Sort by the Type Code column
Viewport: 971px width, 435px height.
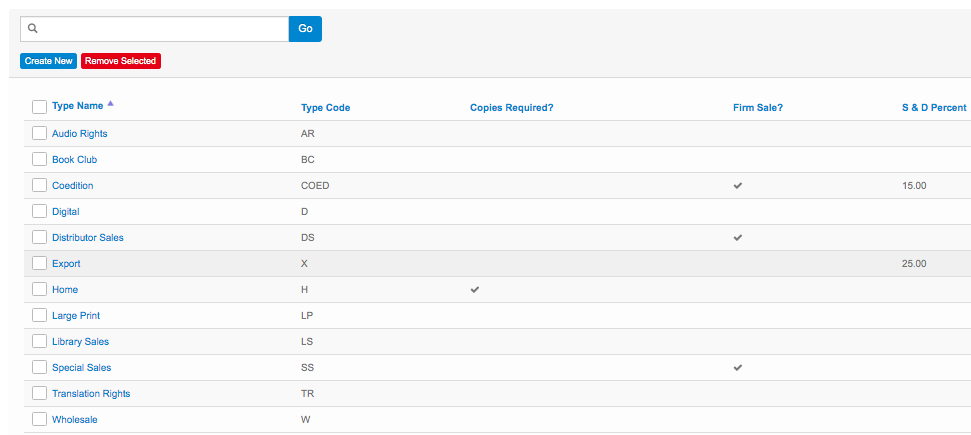coord(325,108)
